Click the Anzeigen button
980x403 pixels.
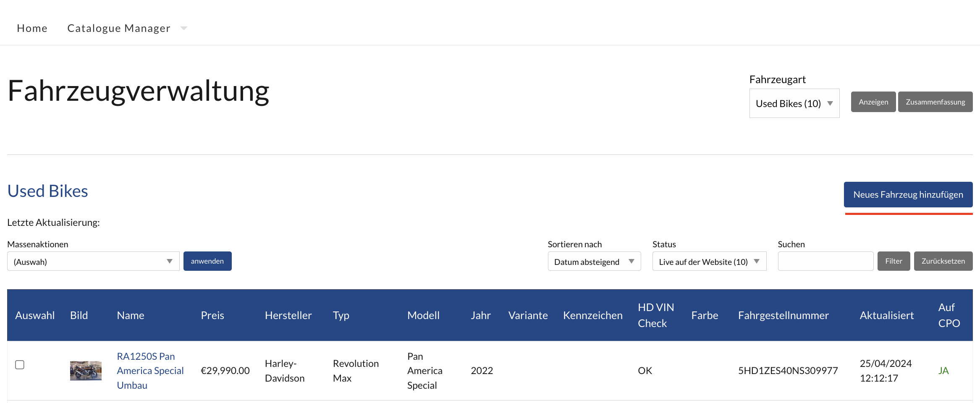pos(873,102)
